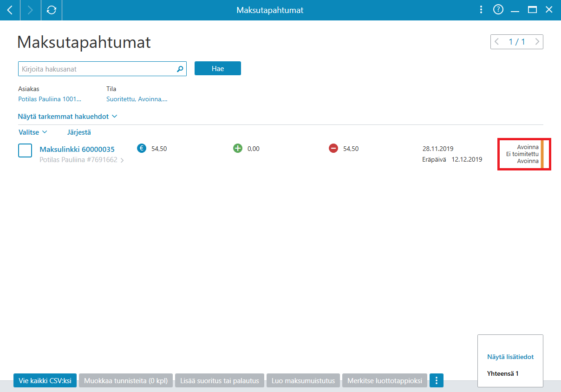Open the Valitse dropdown
561x392 pixels.
33,132
